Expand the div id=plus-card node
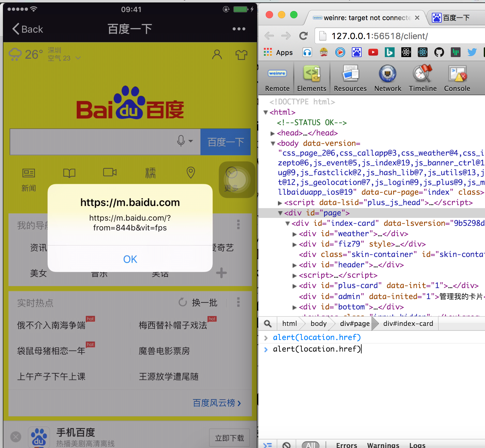 pos(295,286)
